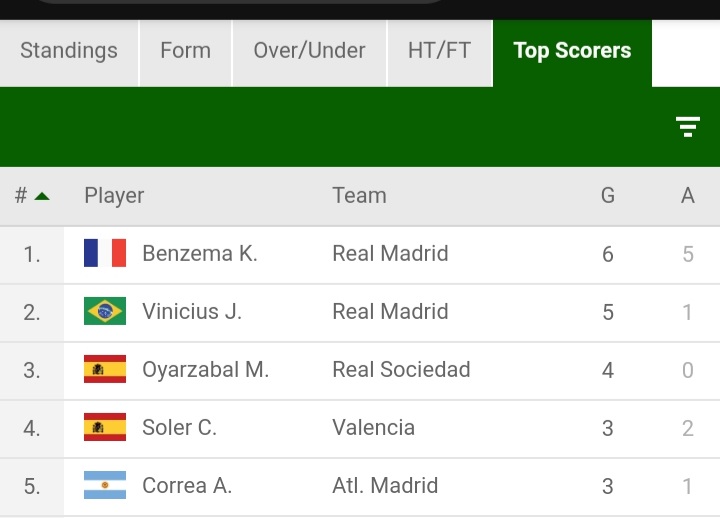The height and width of the screenshot is (518, 720).
Task: Open Benzema K. player link
Action: coord(200,253)
